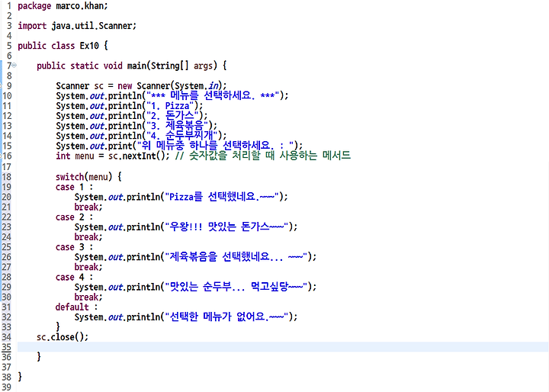Click line number 5 in the gutter
This screenshot has width=549, height=392.
[x=9, y=46]
